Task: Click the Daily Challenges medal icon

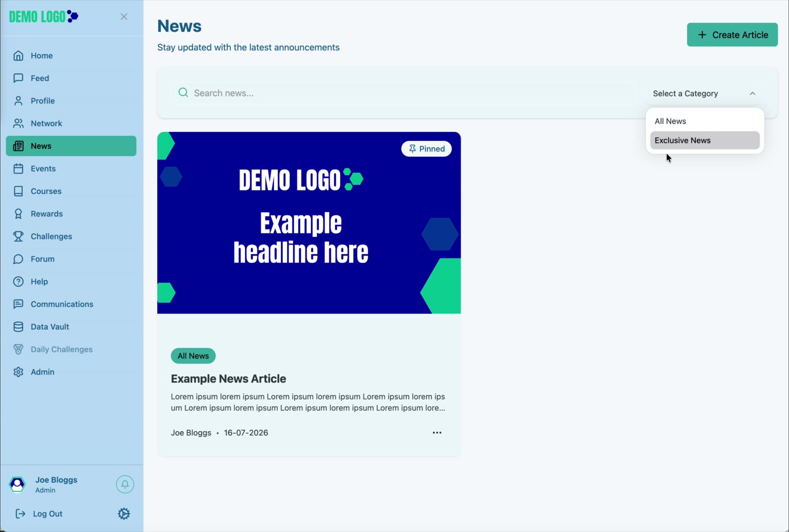Action: [19, 349]
